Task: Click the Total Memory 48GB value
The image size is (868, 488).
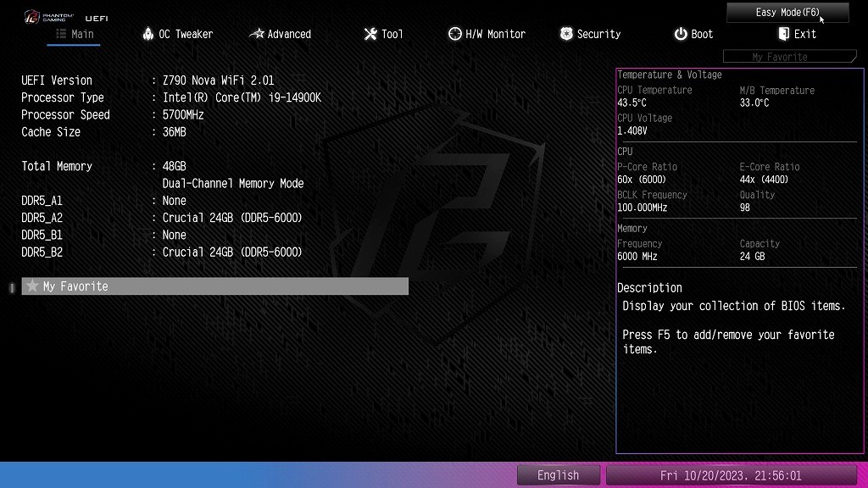Action: tap(174, 166)
